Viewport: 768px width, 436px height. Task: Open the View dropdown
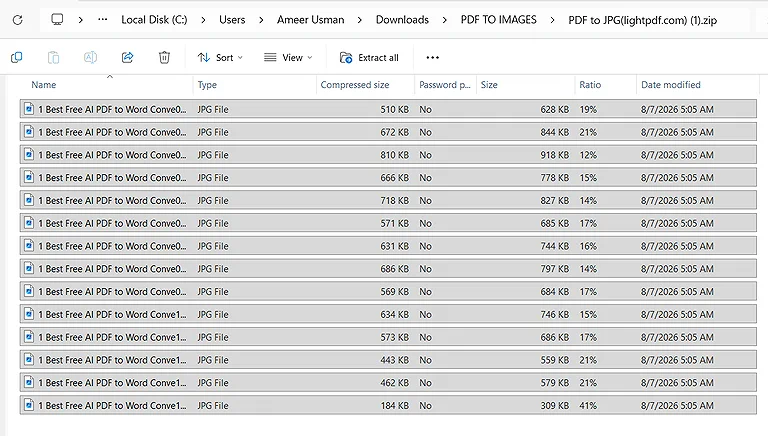pyautogui.click(x=288, y=57)
